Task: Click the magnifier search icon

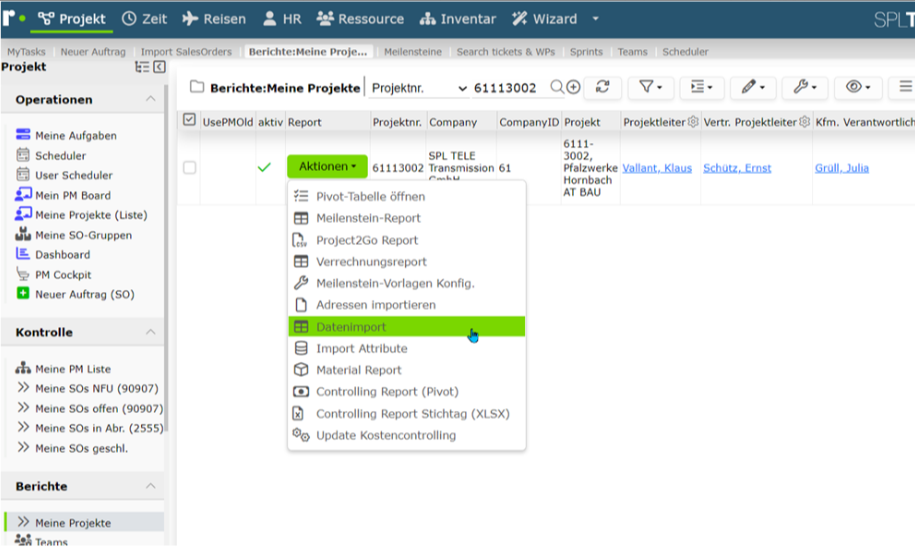Action: click(557, 87)
